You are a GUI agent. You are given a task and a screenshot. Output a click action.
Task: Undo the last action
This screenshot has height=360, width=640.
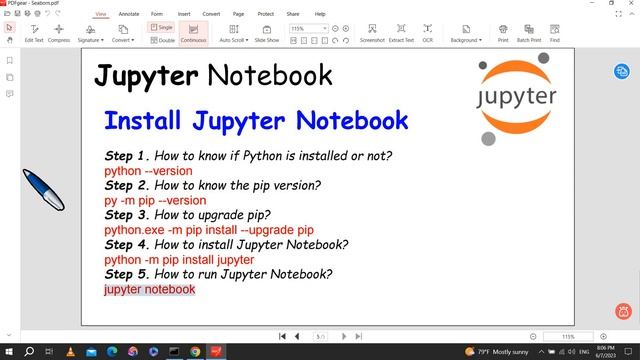pyautogui.click(x=47, y=13)
